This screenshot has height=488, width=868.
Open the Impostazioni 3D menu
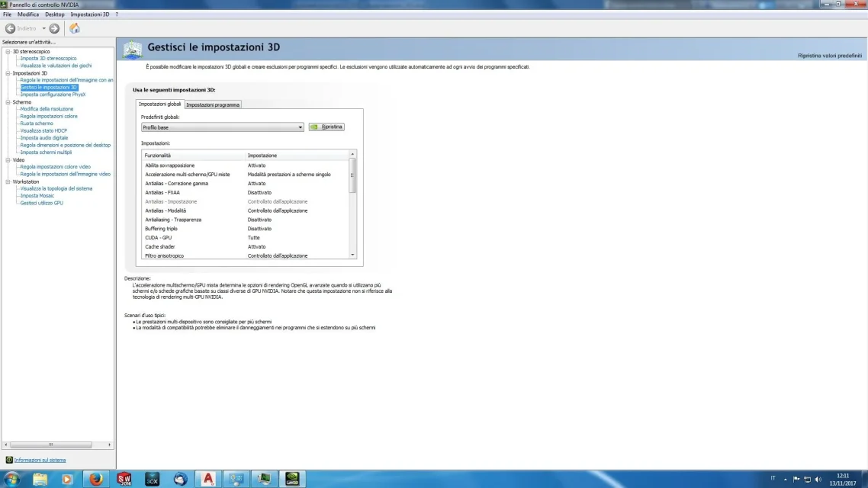click(x=90, y=14)
